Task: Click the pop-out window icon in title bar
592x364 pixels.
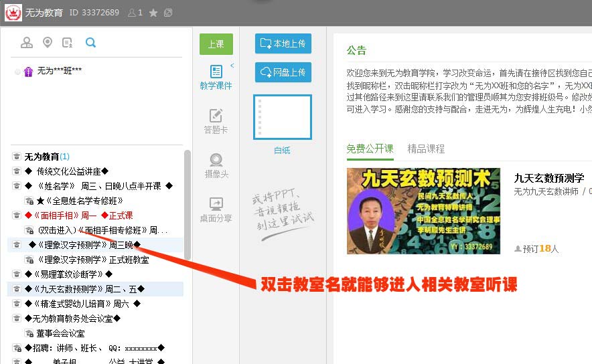Action: click(x=167, y=13)
